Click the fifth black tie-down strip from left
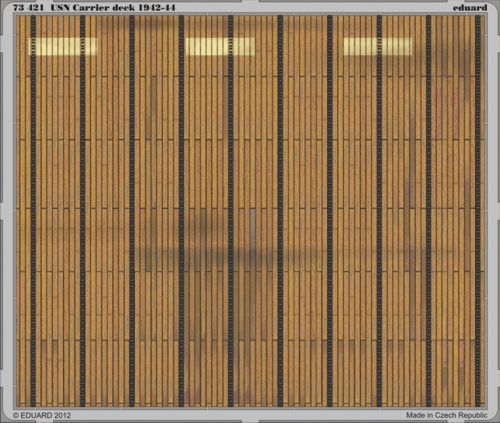 (x=231, y=211)
